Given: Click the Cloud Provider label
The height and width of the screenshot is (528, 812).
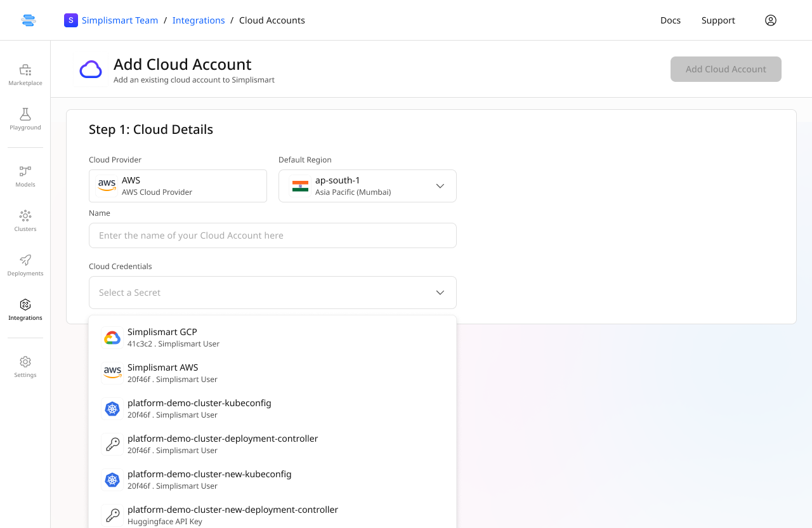Looking at the screenshot, I should click(x=115, y=160).
